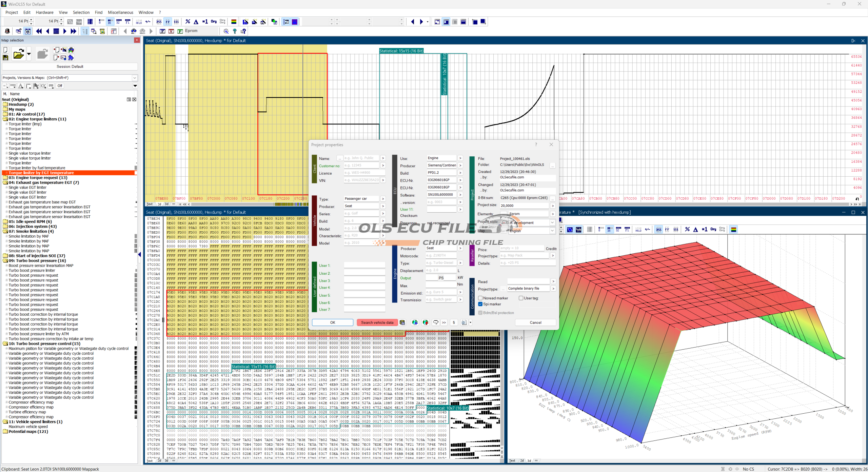
Task: Enable the Noread marker checkbox
Action: coord(480,298)
